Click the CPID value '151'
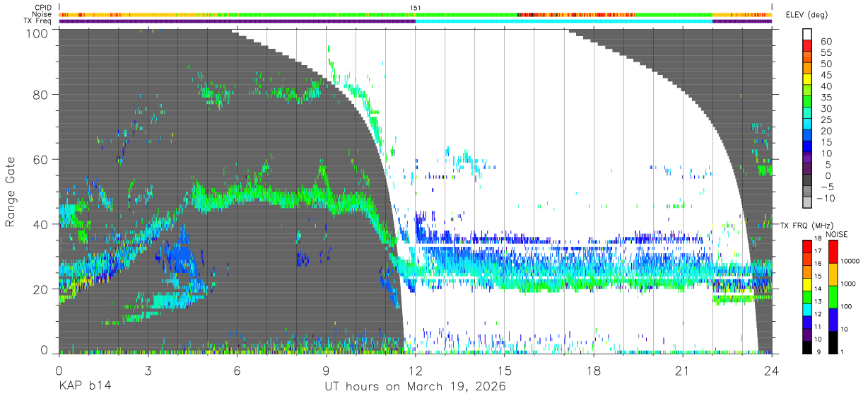 [x=416, y=8]
